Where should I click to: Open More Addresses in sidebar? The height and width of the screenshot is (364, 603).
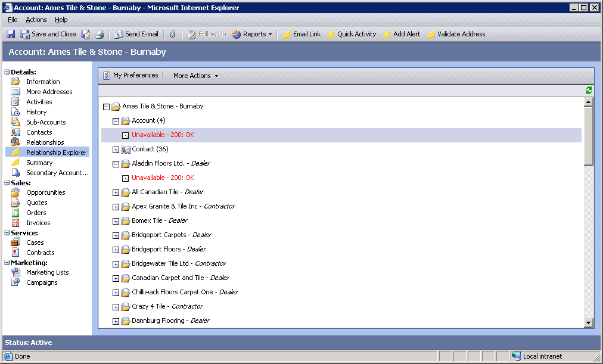click(49, 92)
